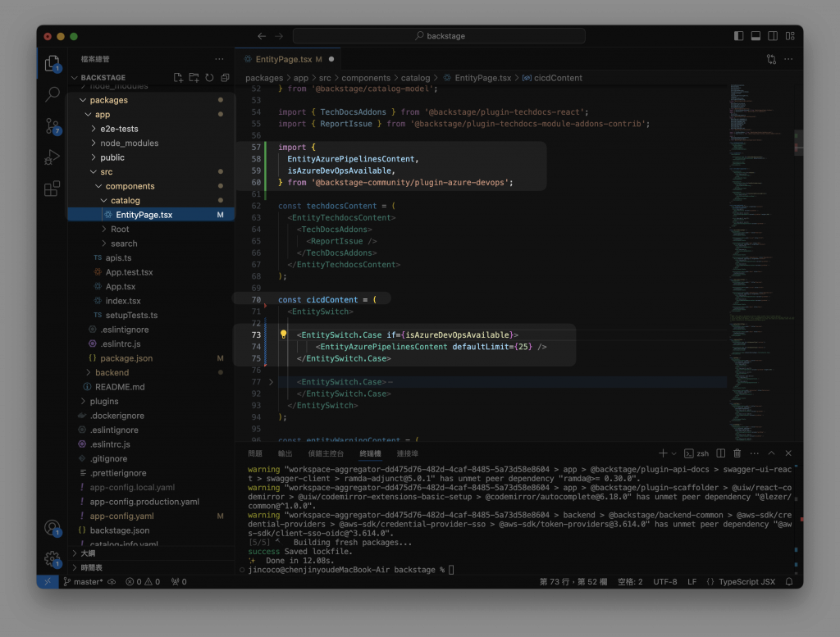840x637 pixels.
Task: Switch to 問題 problems panel tab
Action: point(255,453)
